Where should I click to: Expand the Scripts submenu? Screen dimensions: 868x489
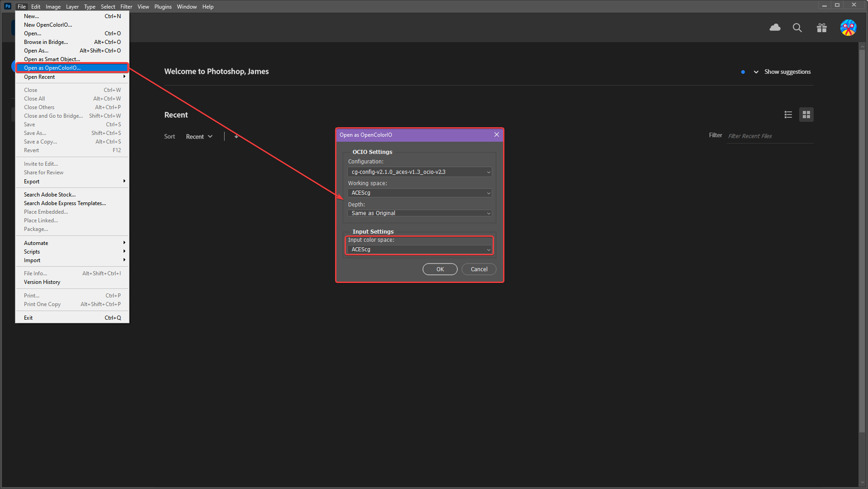(x=72, y=252)
